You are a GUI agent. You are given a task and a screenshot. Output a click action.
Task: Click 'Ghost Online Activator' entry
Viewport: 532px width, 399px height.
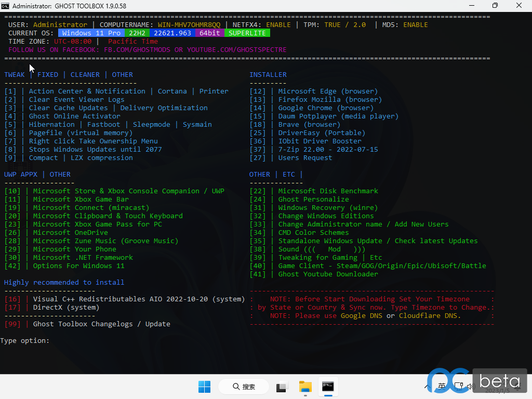75,116
